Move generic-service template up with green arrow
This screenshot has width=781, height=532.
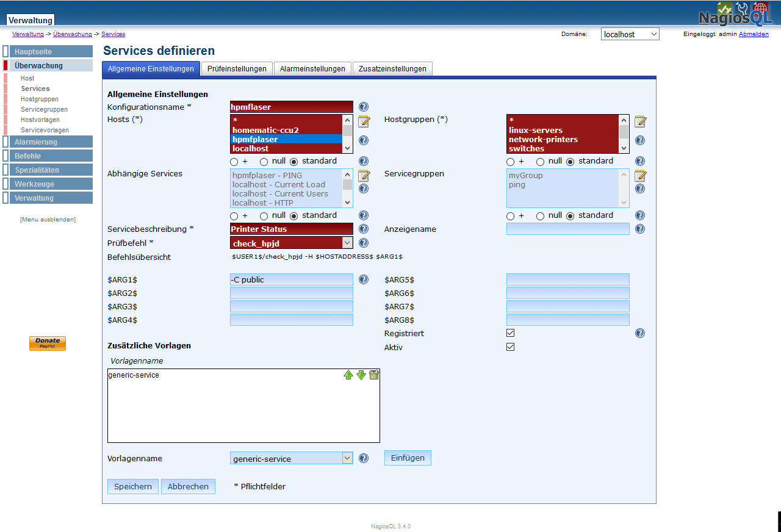coord(348,375)
